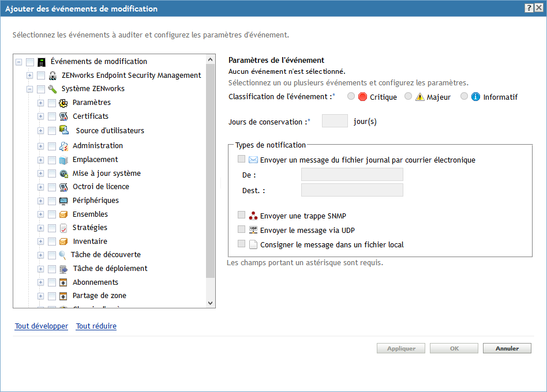This screenshot has width=547, height=392.
Task: Check the ZENworks Endpoint Security Management checkbox
Action: tap(41, 76)
